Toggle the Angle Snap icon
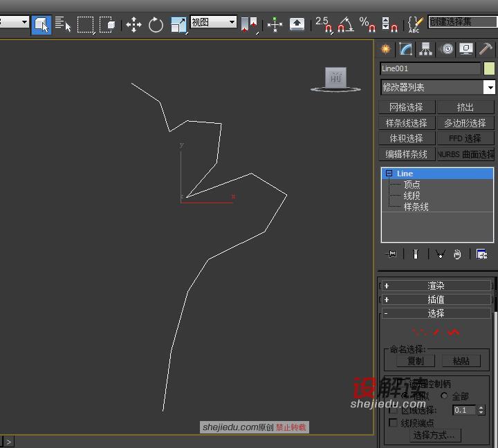This screenshot has height=448, width=498. pyautogui.click(x=345, y=25)
